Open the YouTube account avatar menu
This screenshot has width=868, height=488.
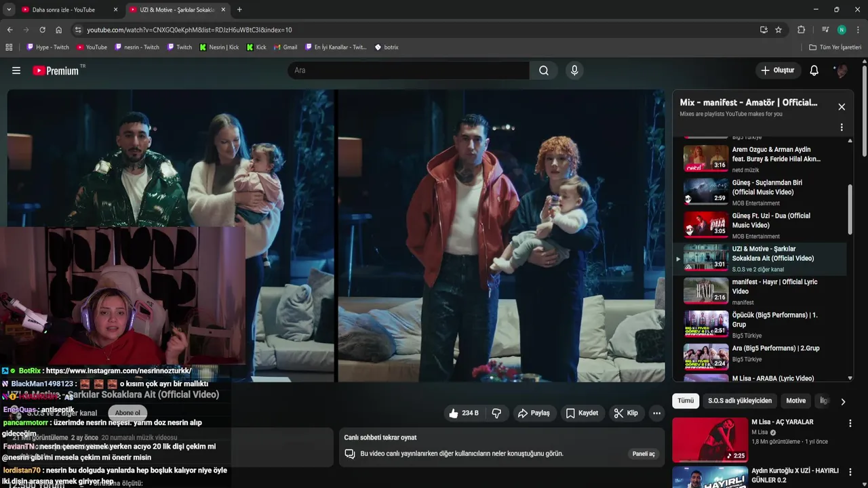click(x=841, y=70)
